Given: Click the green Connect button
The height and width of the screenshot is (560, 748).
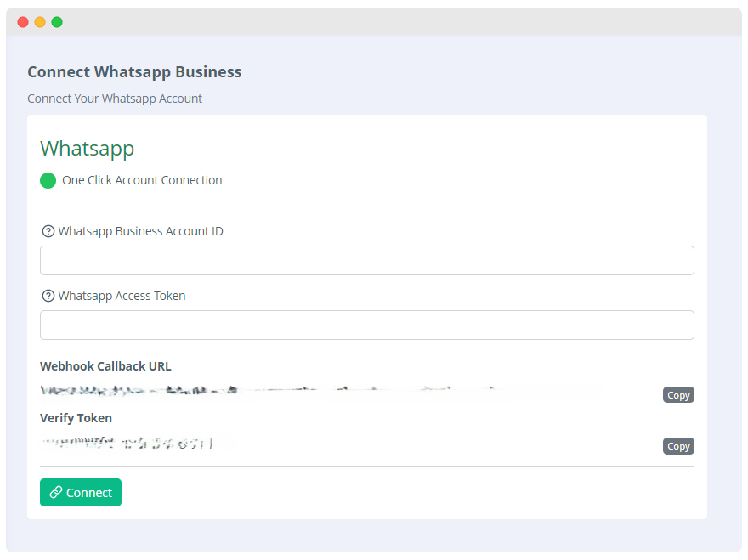Looking at the screenshot, I should 81,492.
